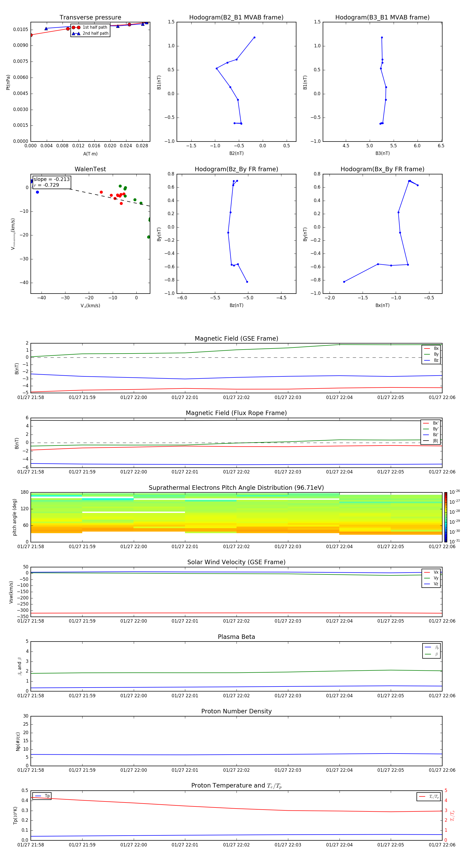This screenshot has width=473, height=868.
Task: Click the "Transverse pressure" plot title
Action: click(x=90, y=18)
